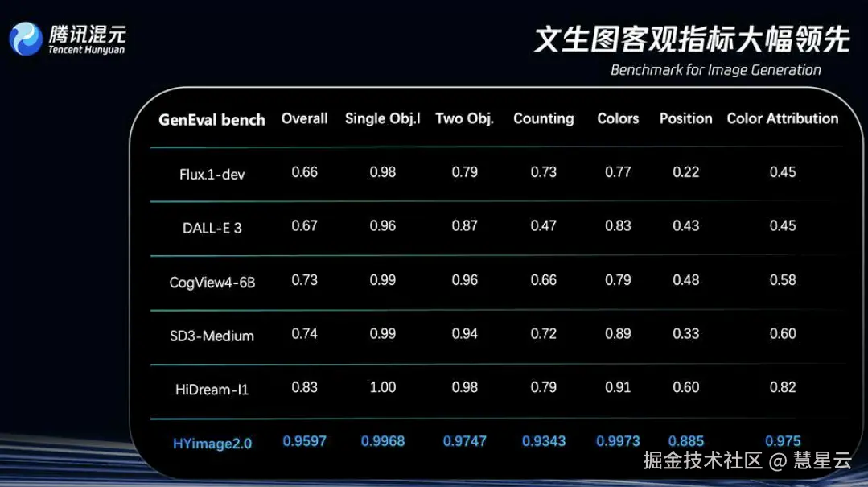Click Flux.1-dev Position value 0.22

(x=686, y=172)
